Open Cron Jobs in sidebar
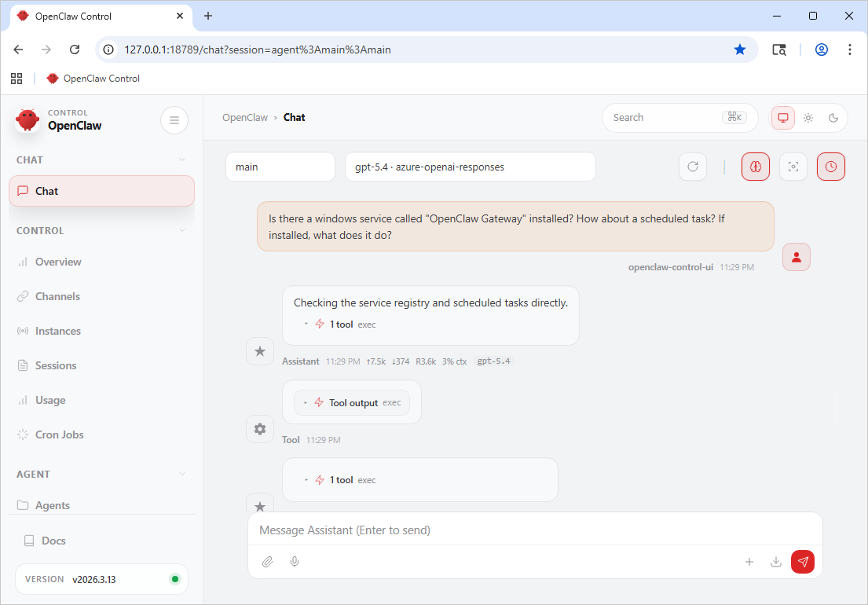Image resolution: width=868 pixels, height=605 pixels. (59, 434)
